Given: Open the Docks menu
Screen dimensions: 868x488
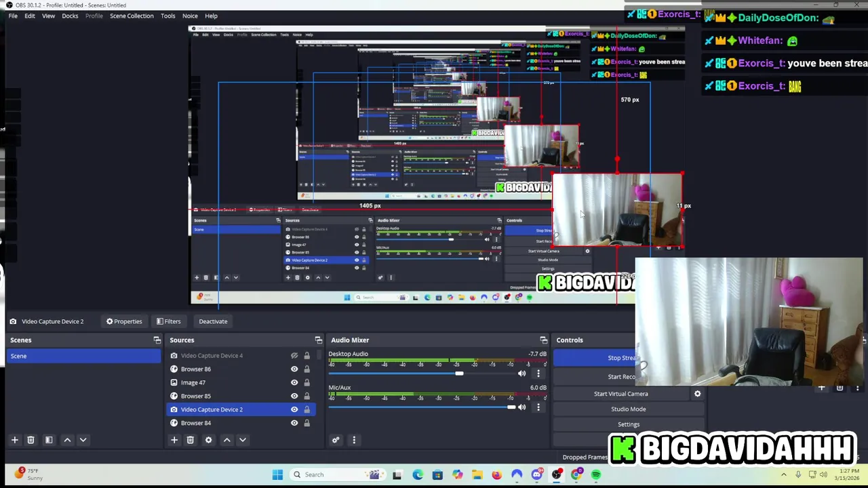Looking at the screenshot, I should point(70,16).
